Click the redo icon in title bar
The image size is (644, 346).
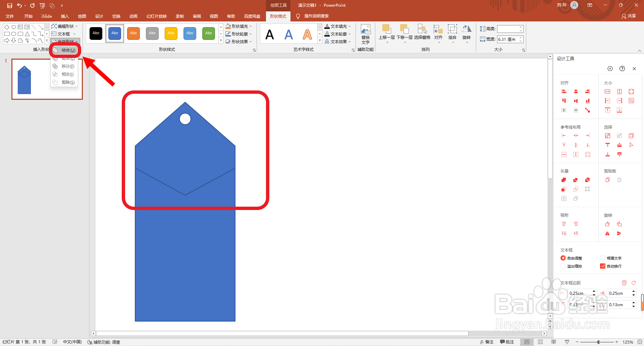click(x=32, y=5)
